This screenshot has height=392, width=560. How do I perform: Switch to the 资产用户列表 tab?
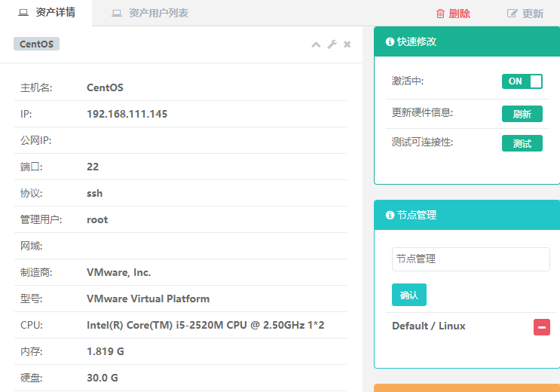pos(149,14)
